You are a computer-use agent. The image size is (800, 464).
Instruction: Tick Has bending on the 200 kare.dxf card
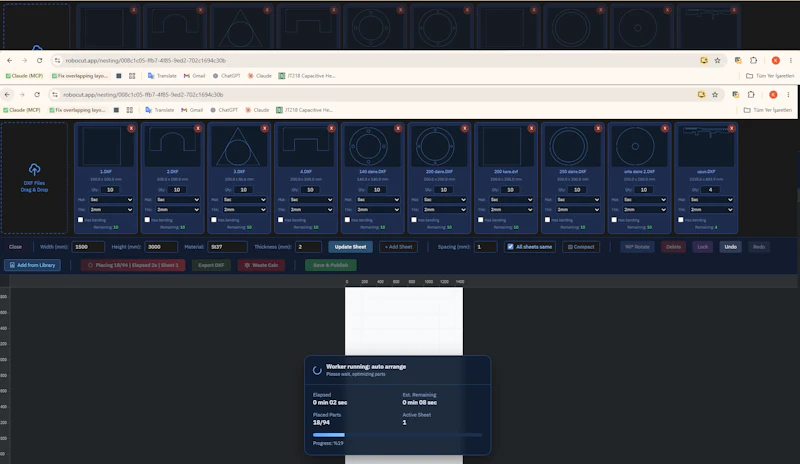coord(481,220)
